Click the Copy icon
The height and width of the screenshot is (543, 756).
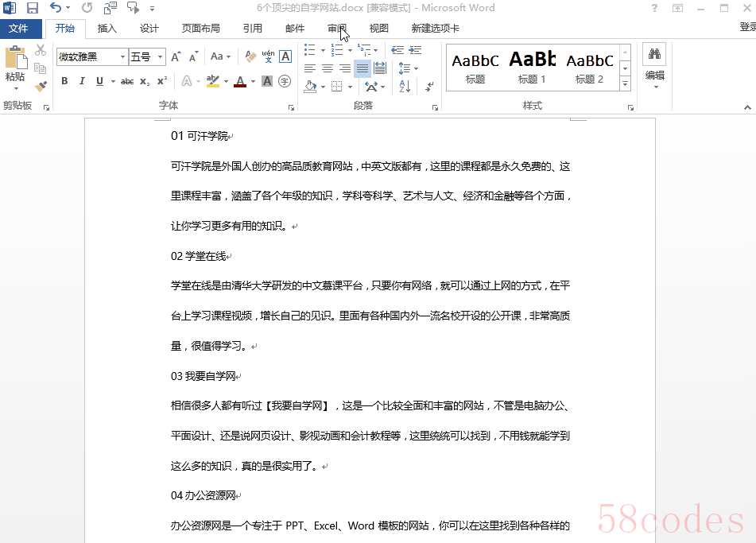pos(41,68)
